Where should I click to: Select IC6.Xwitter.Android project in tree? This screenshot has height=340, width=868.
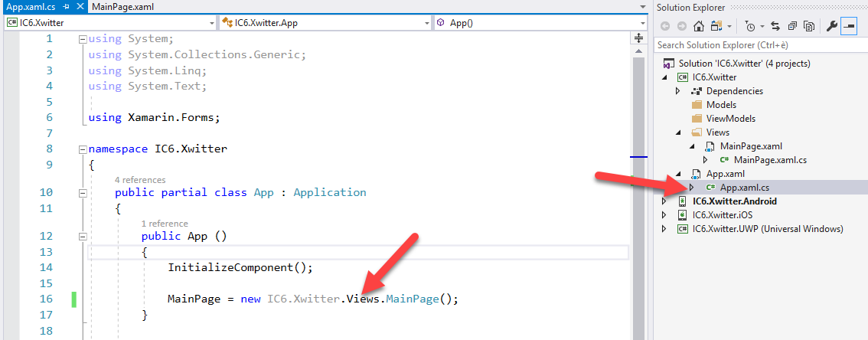click(x=735, y=201)
